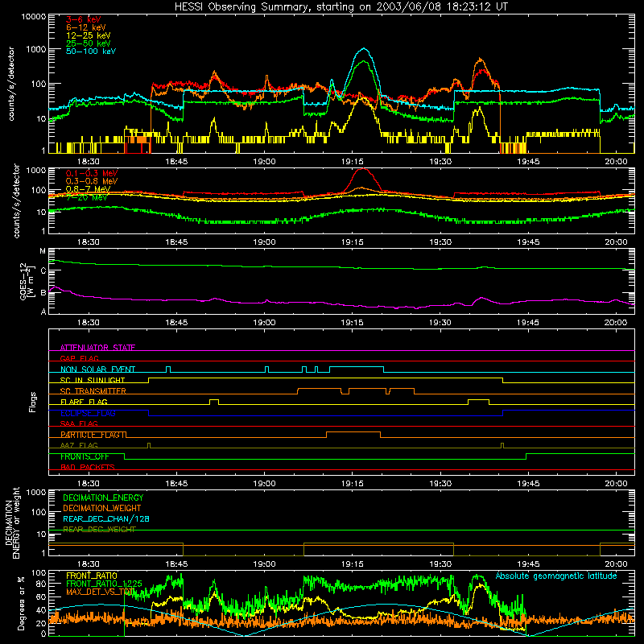Click the yellow 12-25 keV legend label
This screenshot has height=644, width=644.
[88, 35]
